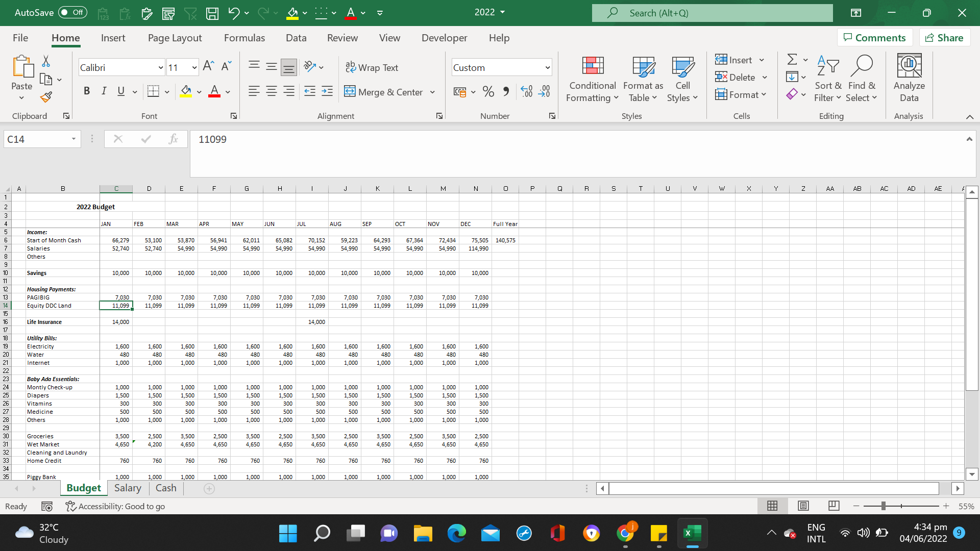Screen dimensions: 980x551
Task: Switch to the Salary sheet tab
Action: 128,488
